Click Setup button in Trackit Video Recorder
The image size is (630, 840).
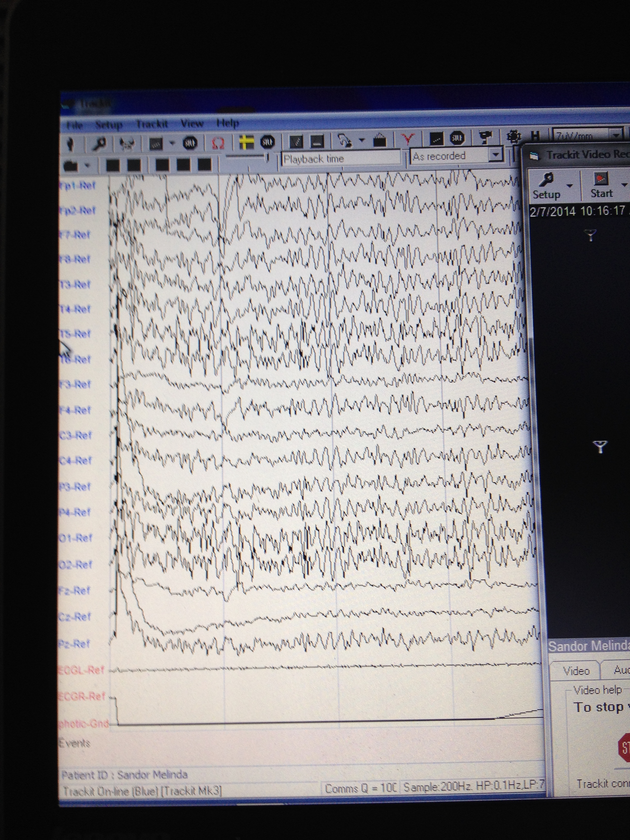click(546, 186)
